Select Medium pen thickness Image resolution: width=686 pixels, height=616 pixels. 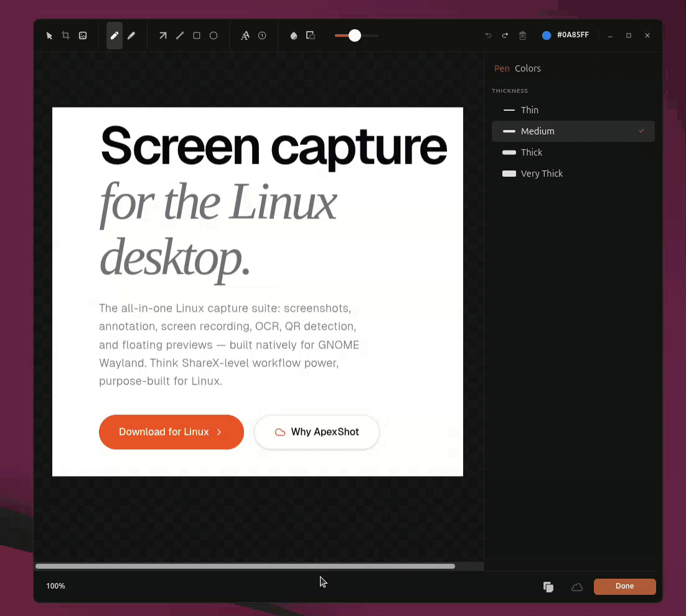[x=573, y=131]
